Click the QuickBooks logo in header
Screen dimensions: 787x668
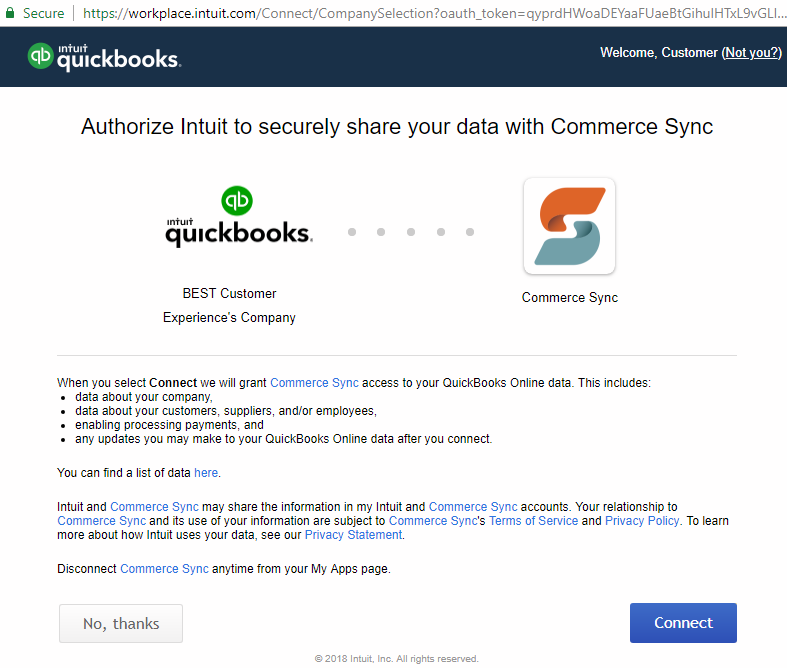coord(104,57)
